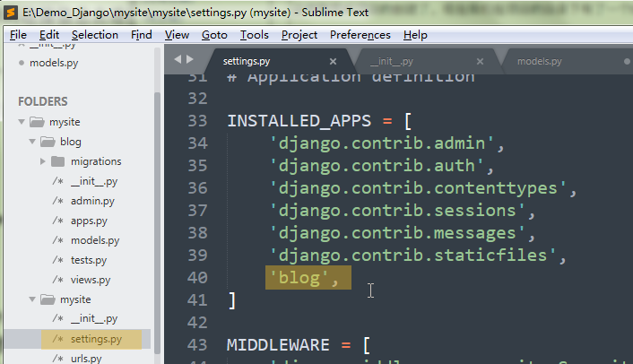Click 'django.contrib.messages' on line 38
Image resolution: width=633 pixels, height=364 pixels.
(397, 233)
